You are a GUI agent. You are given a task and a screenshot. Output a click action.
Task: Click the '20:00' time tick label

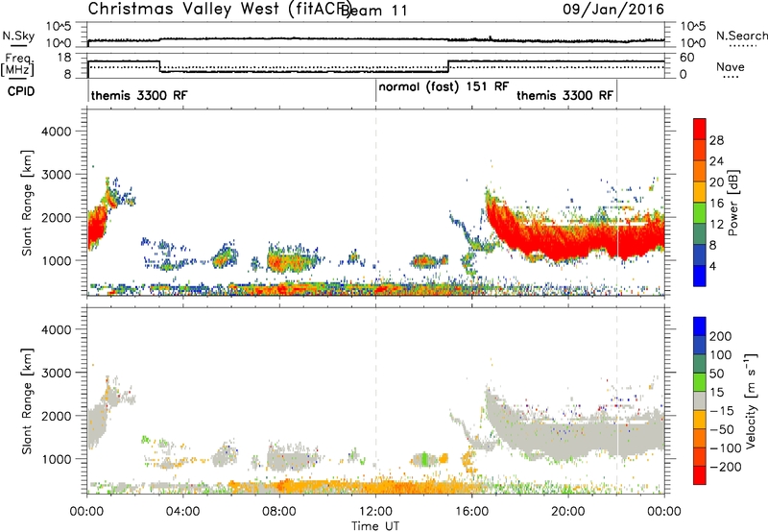coord(567,512)
